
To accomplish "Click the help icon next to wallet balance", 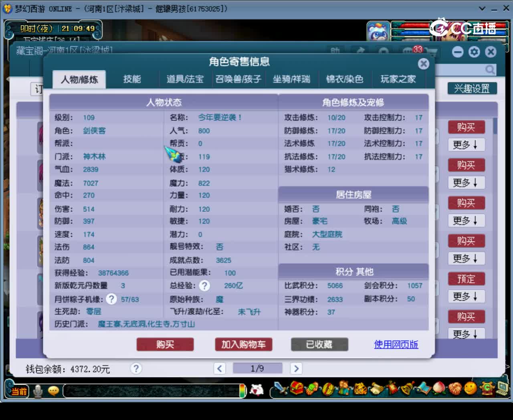I will click(x=136, y=368).
